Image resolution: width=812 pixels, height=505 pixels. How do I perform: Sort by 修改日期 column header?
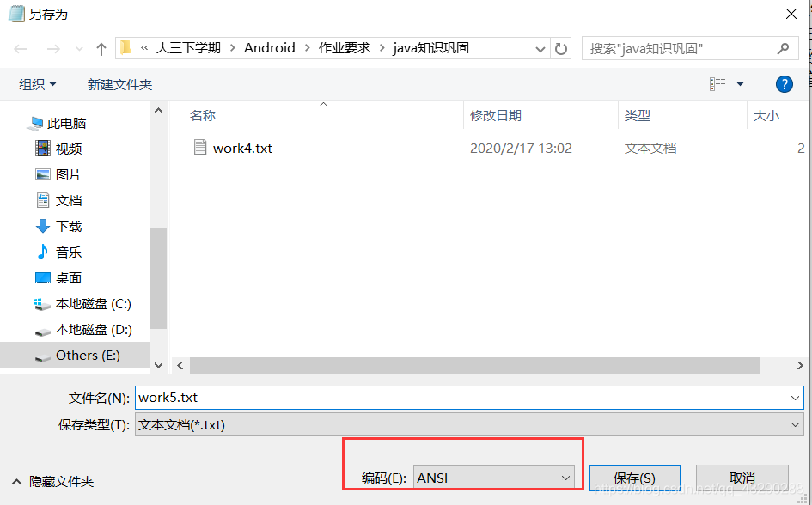[496, 115]
